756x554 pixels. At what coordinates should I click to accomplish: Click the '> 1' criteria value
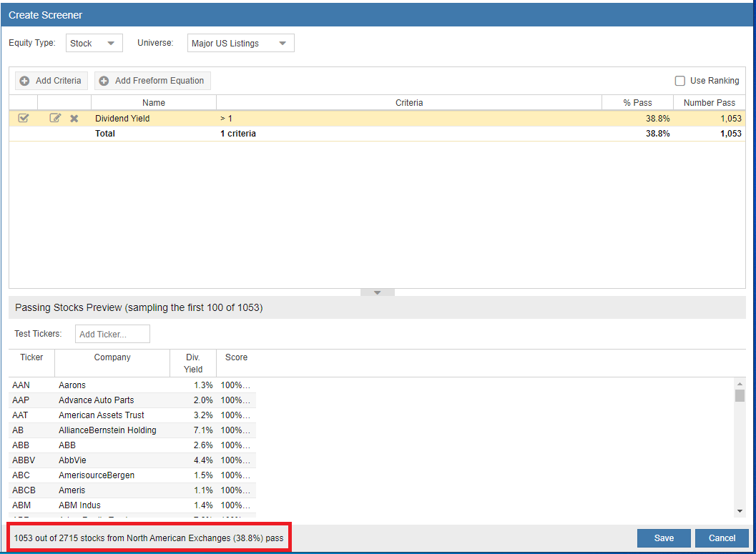226,119
